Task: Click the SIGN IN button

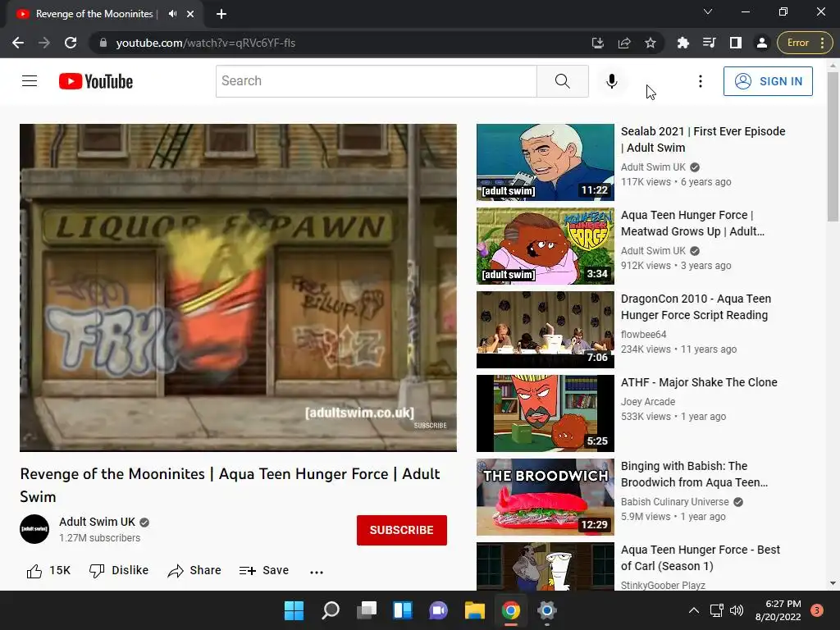Action: click(768, 81)
